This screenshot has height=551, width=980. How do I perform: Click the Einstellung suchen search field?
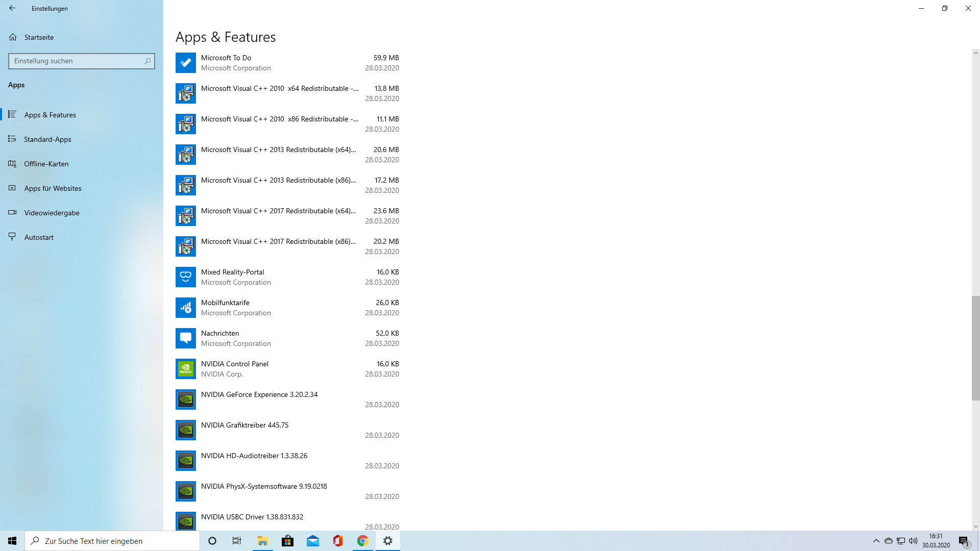(x=77, y=61)
